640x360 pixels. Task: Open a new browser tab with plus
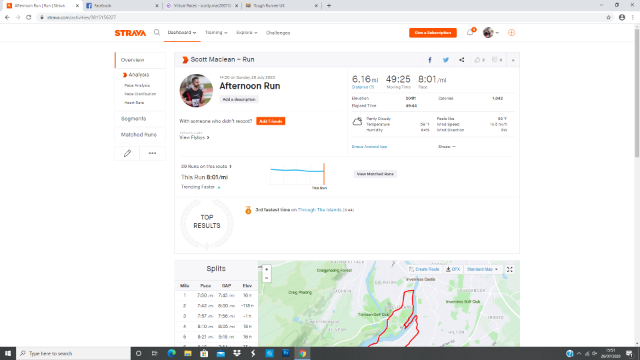[329, 6]
